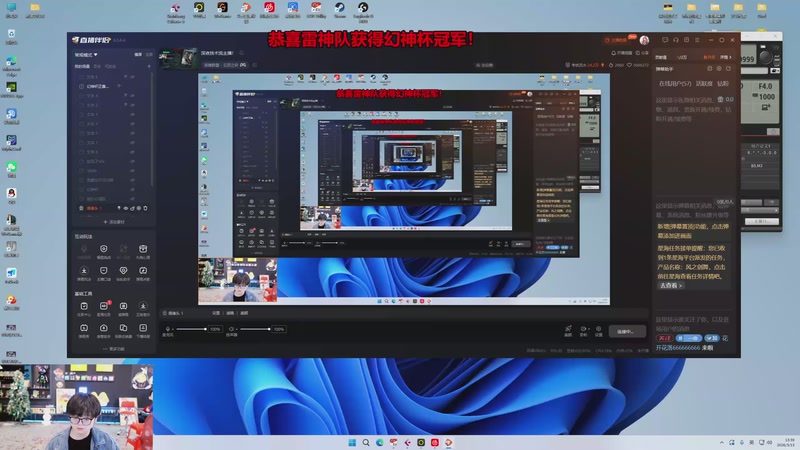Click the microphone 100% value box
The height and width of the screenshot is (450, 800).
[x=215, y=329]
